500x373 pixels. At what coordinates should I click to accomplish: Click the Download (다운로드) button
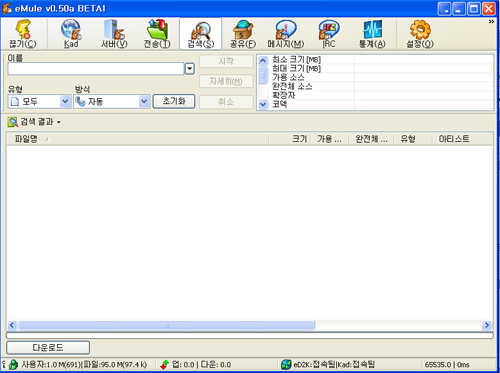[x=48, y=348]
